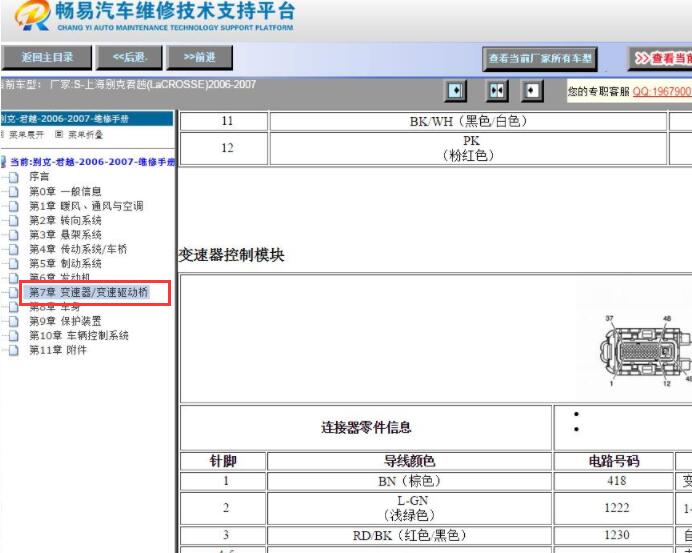Click the L-GN（浅绿色） cell
692x553 pixels.
[x=409, y=508]
